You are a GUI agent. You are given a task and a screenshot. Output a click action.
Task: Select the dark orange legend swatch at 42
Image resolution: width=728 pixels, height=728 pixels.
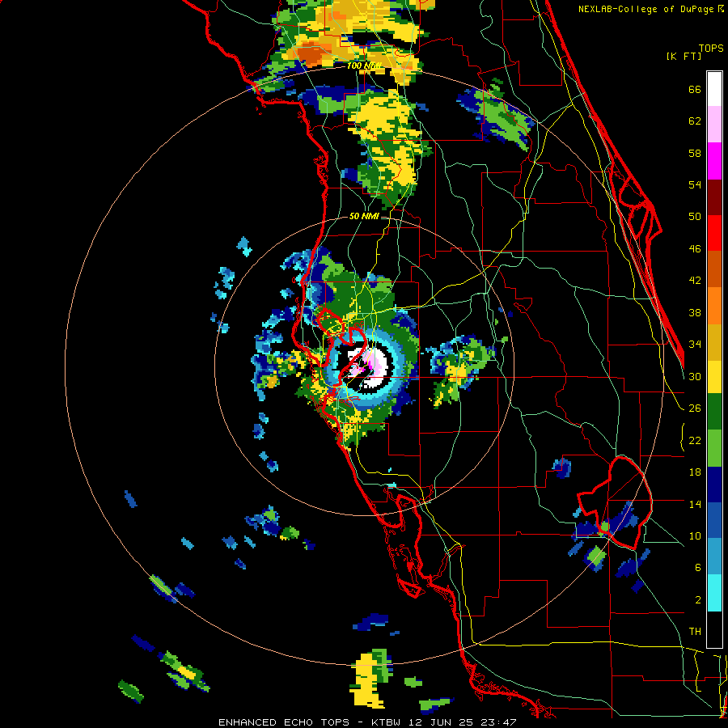click(714, 269)
